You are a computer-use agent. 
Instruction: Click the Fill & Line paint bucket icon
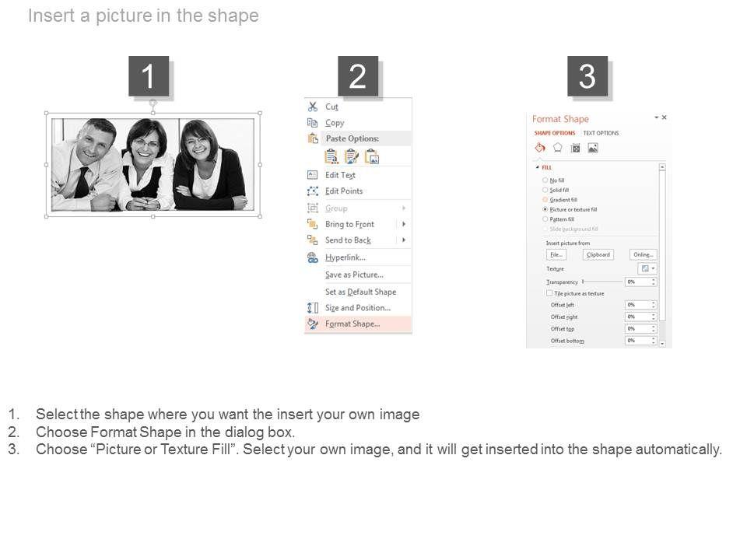[540, 148]
